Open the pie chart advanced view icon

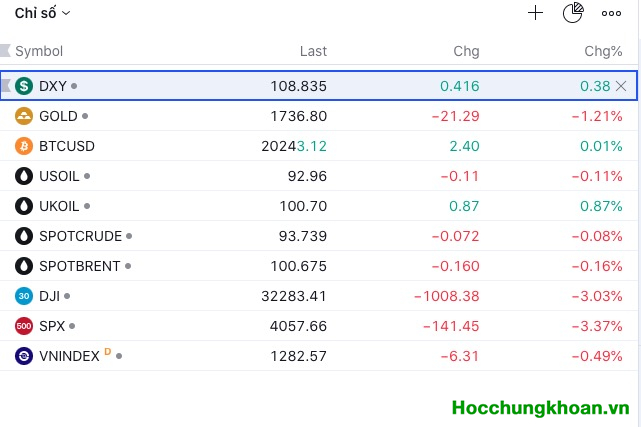click(x=573, y=13)
